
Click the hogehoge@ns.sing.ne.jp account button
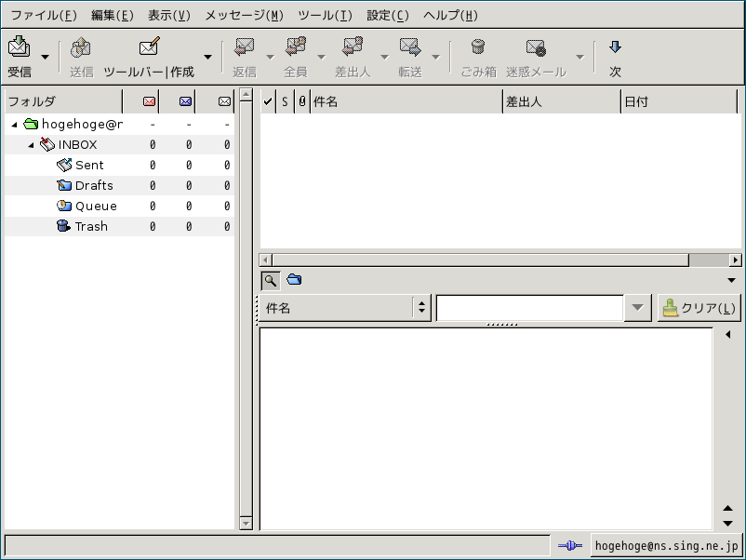[666, 546]
